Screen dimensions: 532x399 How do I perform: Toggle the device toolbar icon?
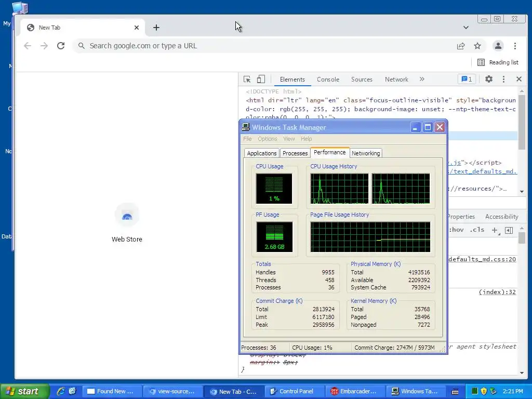261,79
